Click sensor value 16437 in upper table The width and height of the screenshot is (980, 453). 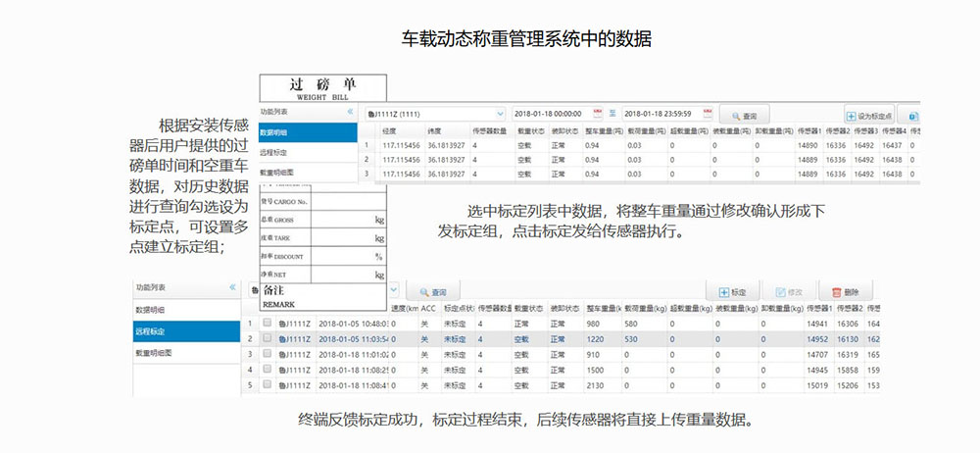coord(891,145)
